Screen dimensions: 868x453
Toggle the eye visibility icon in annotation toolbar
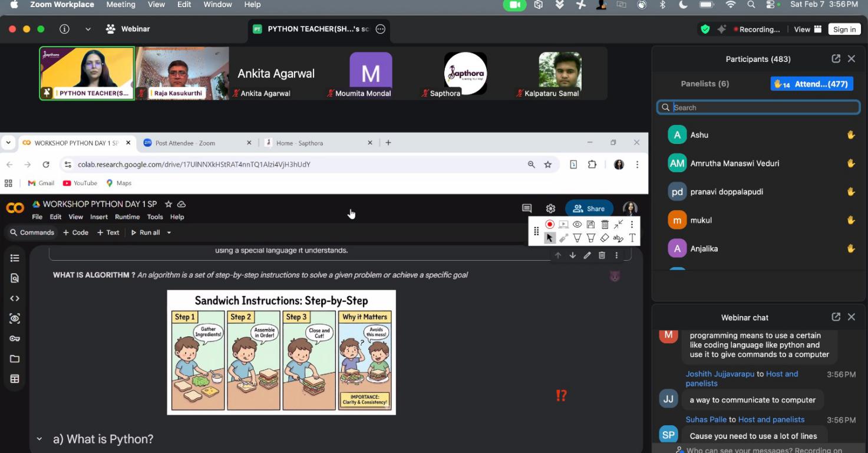coord(577,224)
